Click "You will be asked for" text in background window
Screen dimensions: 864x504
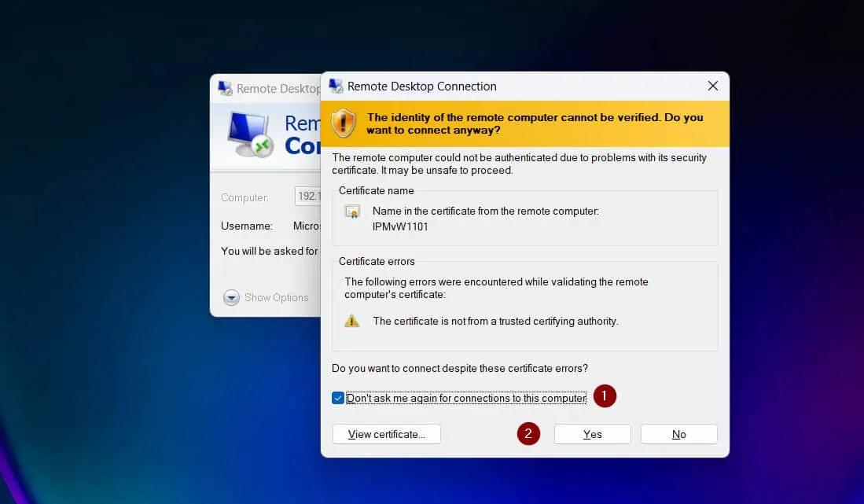tap(270, 251)
